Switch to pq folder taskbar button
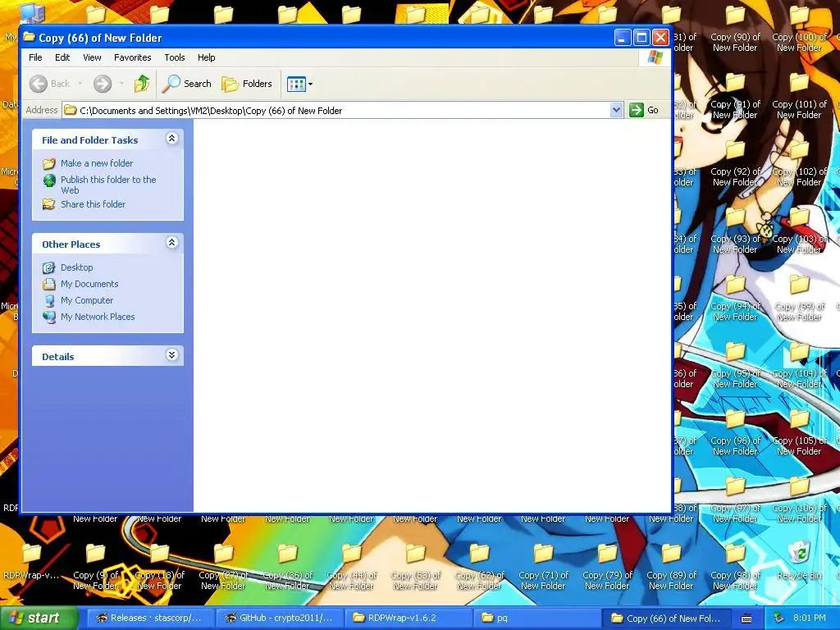This screenshot has width=840, height=630. coord(536,619)
